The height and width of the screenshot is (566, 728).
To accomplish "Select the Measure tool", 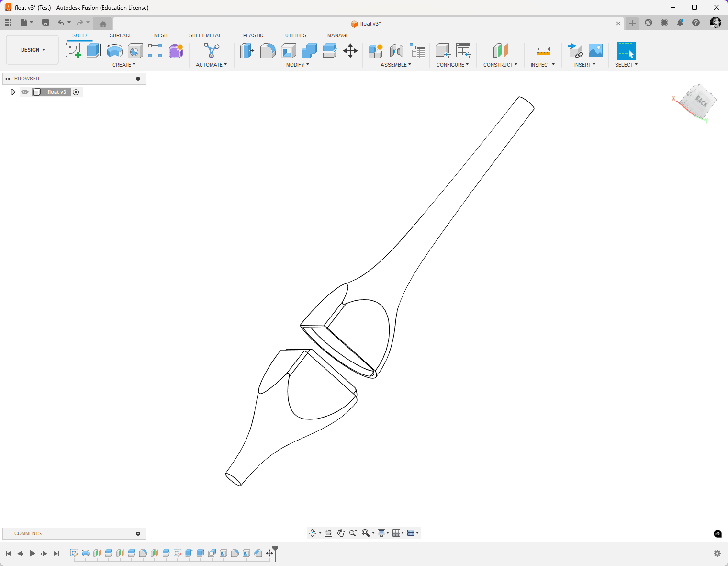I will 543,50.
